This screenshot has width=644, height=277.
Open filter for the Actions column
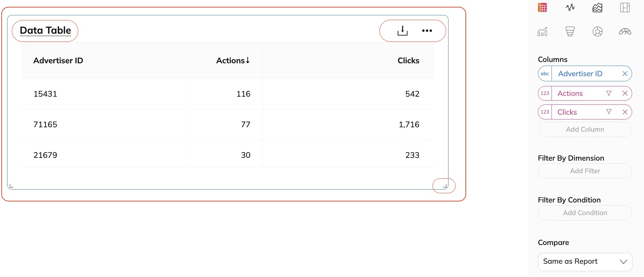tap(609, 93)
